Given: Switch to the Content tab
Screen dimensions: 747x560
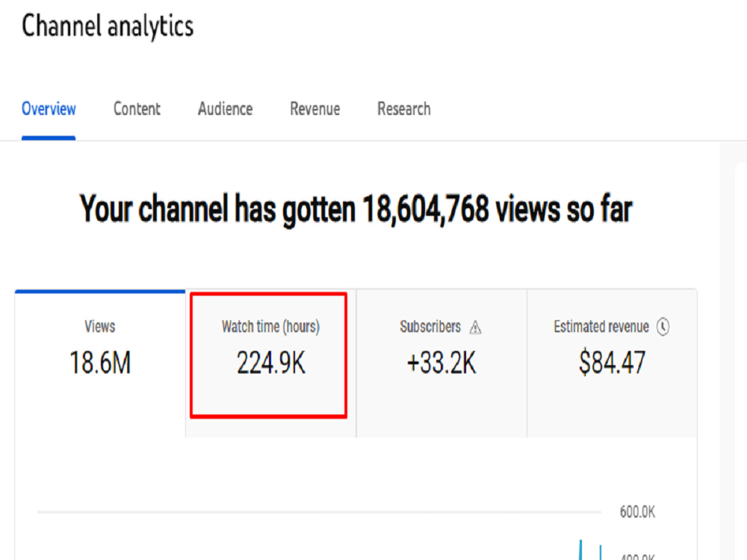Looking at the screenshot, I should [137, 109].
